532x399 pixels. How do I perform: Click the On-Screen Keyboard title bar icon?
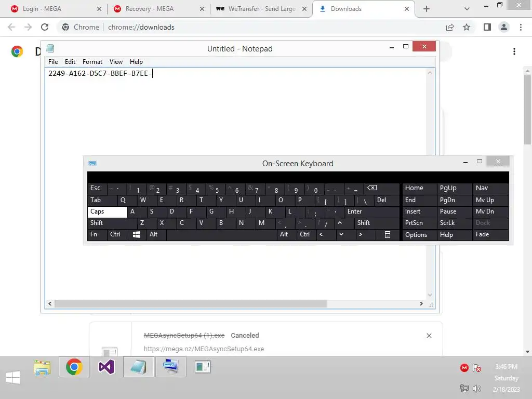tap(92, 164)
